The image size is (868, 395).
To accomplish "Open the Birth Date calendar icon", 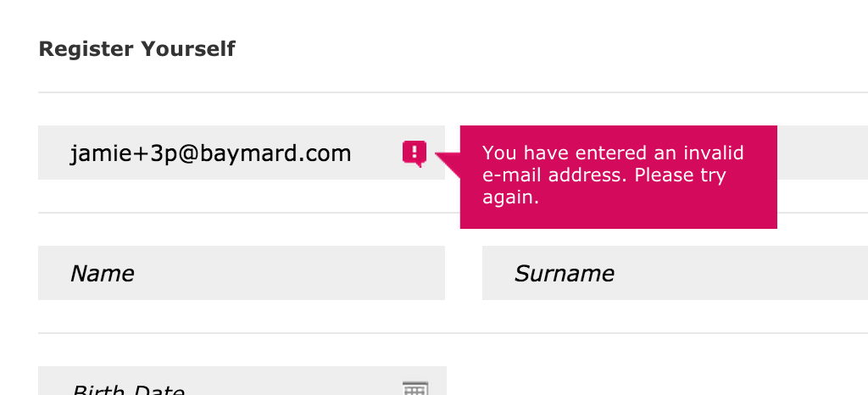I will 414,388.
